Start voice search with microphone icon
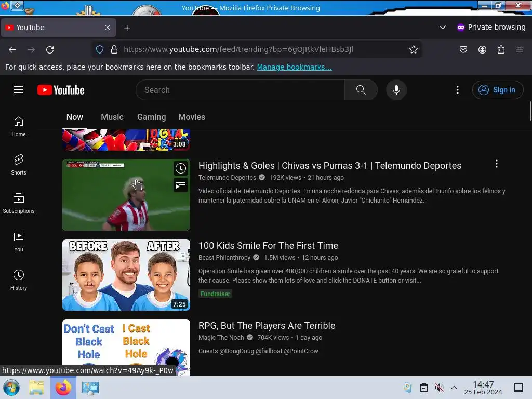The image size is (532, 399). coord(396,90)
